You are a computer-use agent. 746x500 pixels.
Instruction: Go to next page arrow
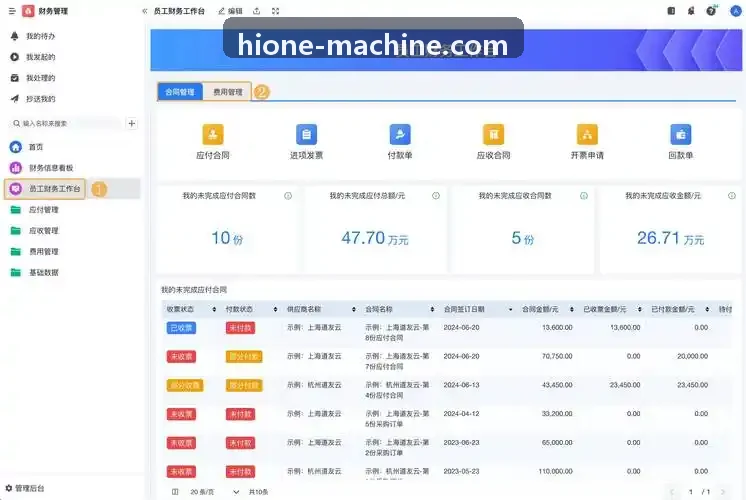click(x=723, y=491)
